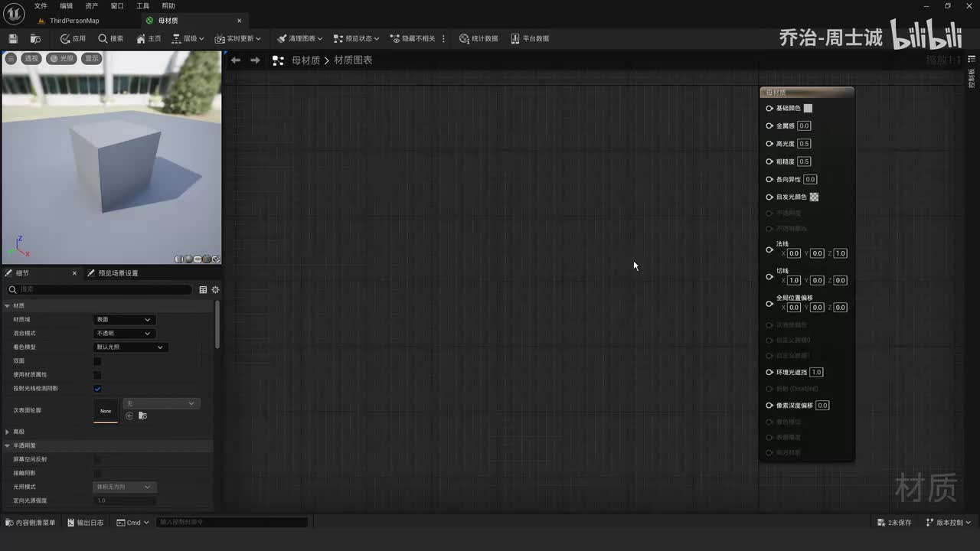The height and width of the screenshot is (551, 980).
Task: Click the 平台数据 platform stats button
Action: click(x=530, y=38)
